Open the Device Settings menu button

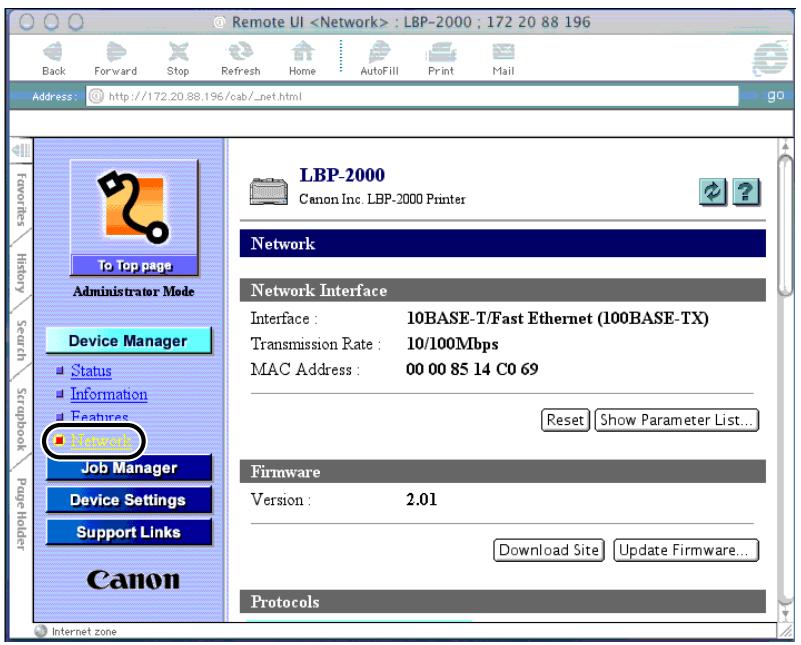[x=128, y=500]
